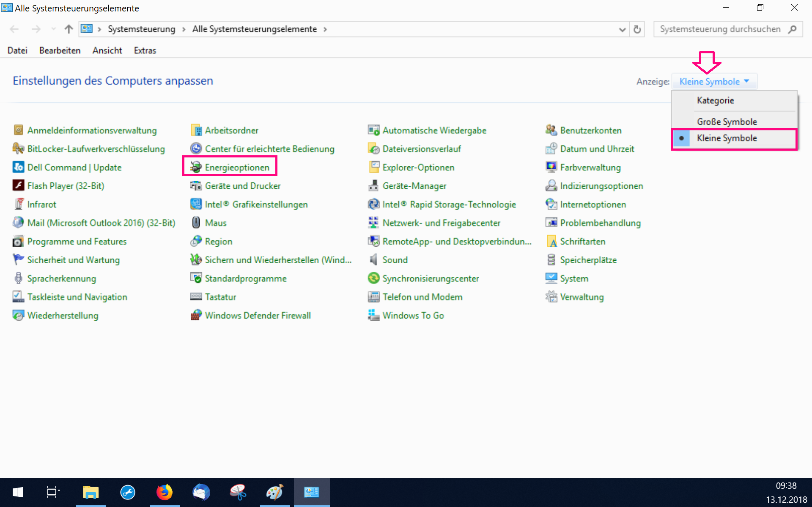Select the Kleine Symbole view option
812x507 pixels.
tap(727, 138)
